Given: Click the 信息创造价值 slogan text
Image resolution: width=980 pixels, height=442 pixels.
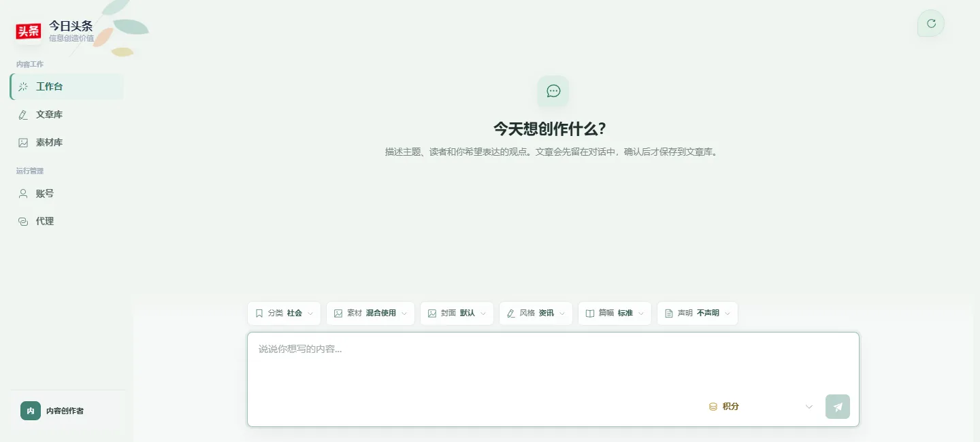Looking at the screenshot, I should point(71,38).
